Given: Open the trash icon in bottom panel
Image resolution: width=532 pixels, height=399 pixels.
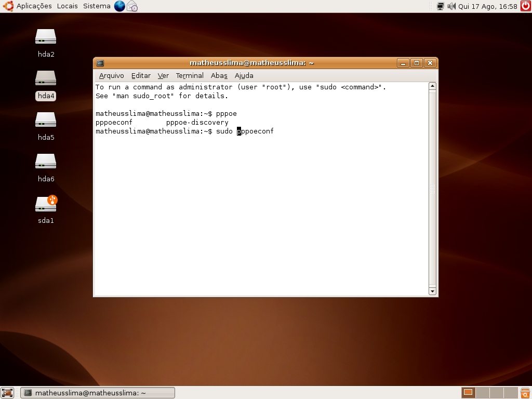Looking at the screenshot, I should pyautogui.click(x=525, y=393).
